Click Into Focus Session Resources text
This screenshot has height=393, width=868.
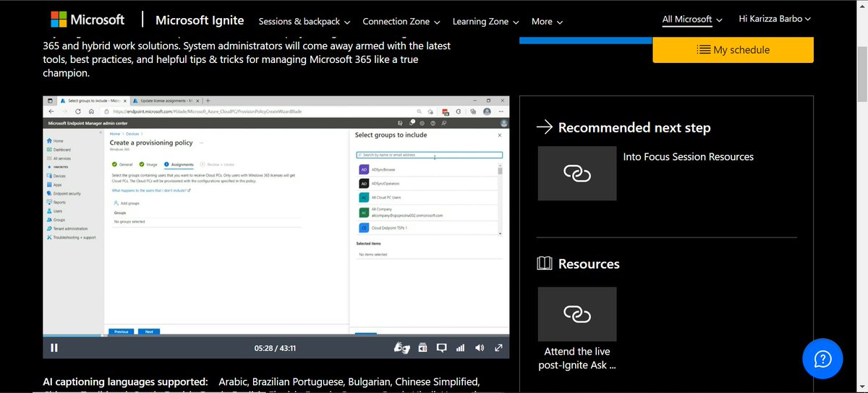[x=689, y=156]
